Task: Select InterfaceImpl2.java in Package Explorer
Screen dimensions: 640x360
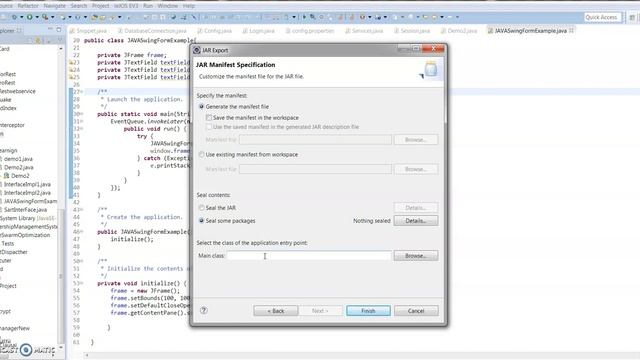Action: point(27,193)
